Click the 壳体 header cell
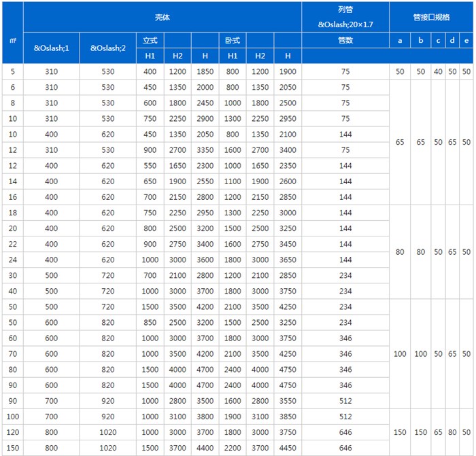Screen dimensions: 476x456 (x=162, y=16)
